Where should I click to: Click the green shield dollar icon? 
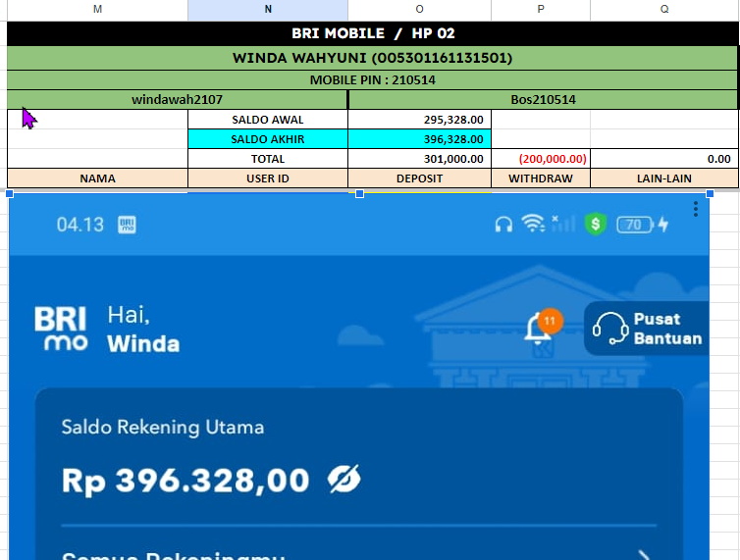click(x=596, y=224)
